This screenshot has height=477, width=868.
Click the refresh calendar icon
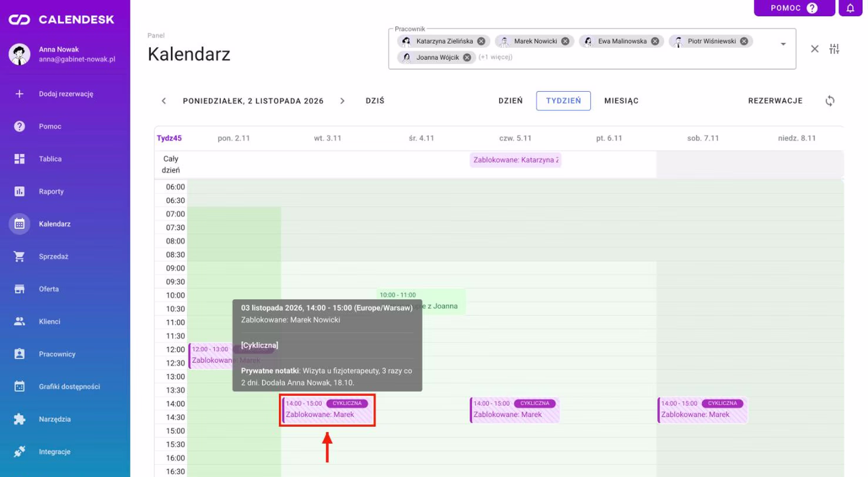(x=830, y=100)
